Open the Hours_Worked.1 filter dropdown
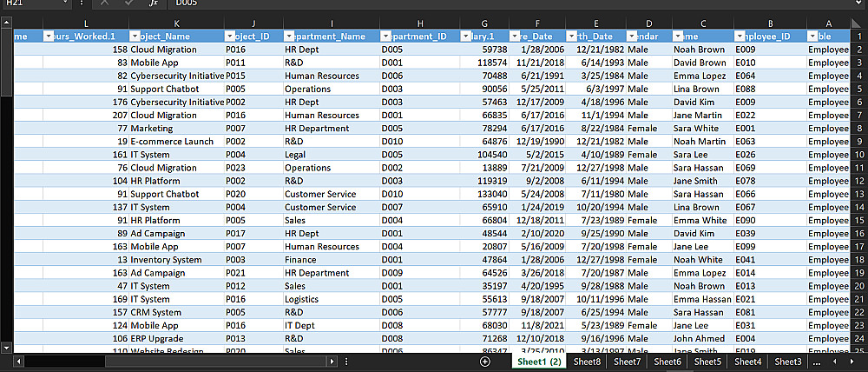The image size is (868, 372). [49, 36]
